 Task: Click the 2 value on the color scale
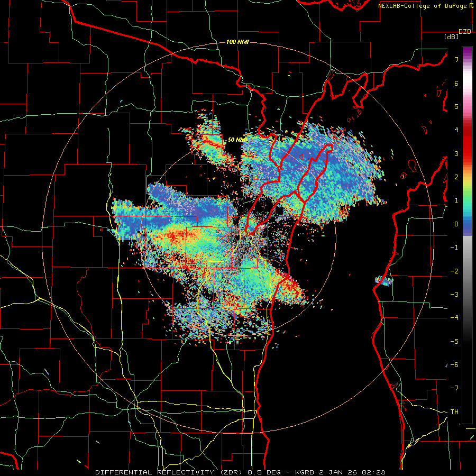click(x=456, y=177)
